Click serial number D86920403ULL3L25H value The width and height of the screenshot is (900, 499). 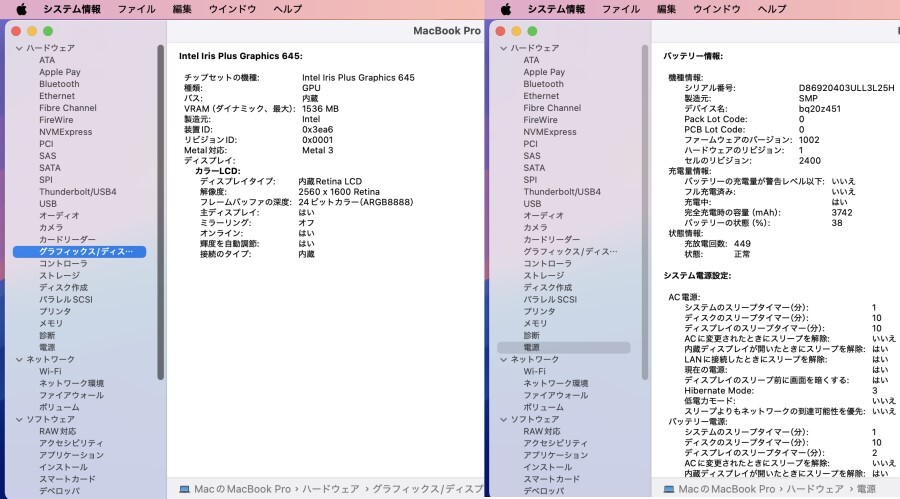pyautogui.click(x=847, y=88)
